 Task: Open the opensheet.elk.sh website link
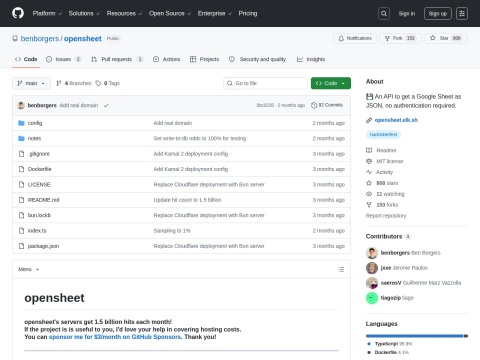(x=396, y=120)
